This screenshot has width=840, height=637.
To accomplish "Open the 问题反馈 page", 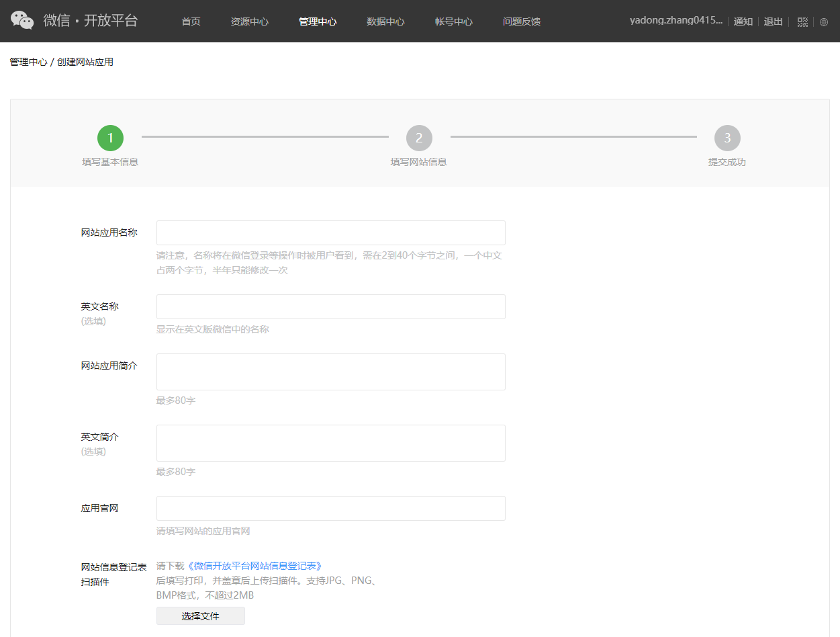I will pyautogui.click(x=522, y=22).
